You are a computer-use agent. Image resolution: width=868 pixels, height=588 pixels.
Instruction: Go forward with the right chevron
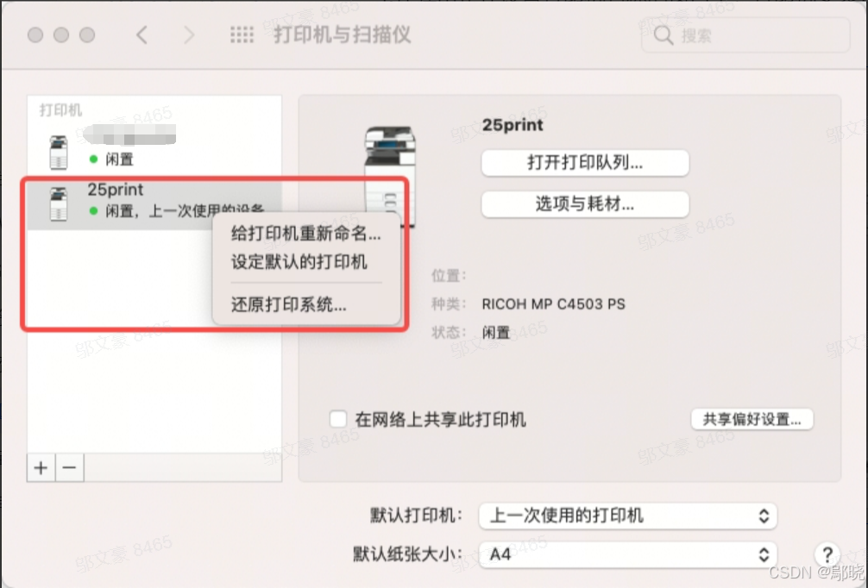point(189,35)
